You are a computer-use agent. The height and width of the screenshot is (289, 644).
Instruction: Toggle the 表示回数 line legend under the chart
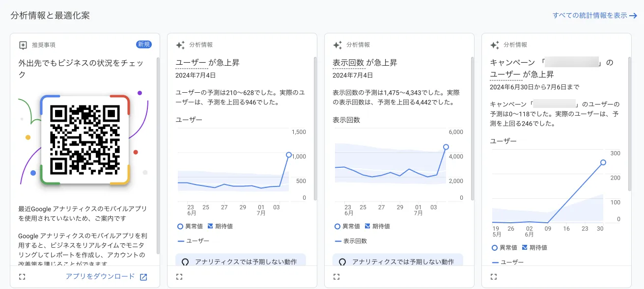pos(350,241)
